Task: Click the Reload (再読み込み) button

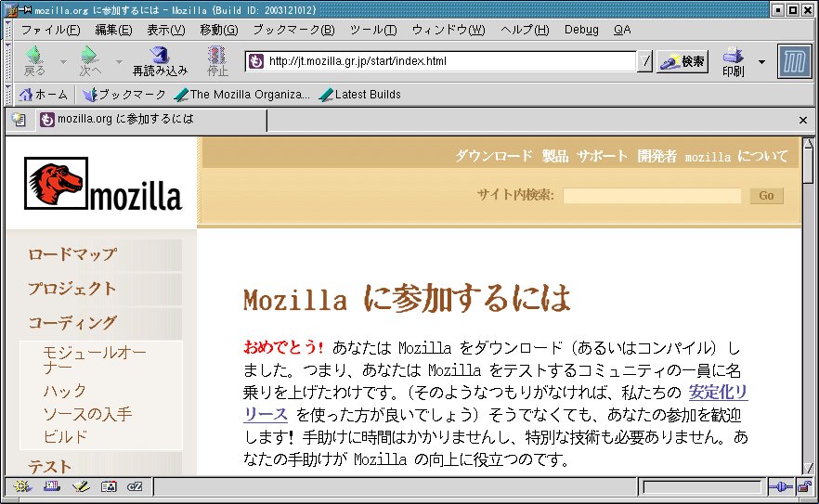Action: pyautogui.click(x=160, y=61)
